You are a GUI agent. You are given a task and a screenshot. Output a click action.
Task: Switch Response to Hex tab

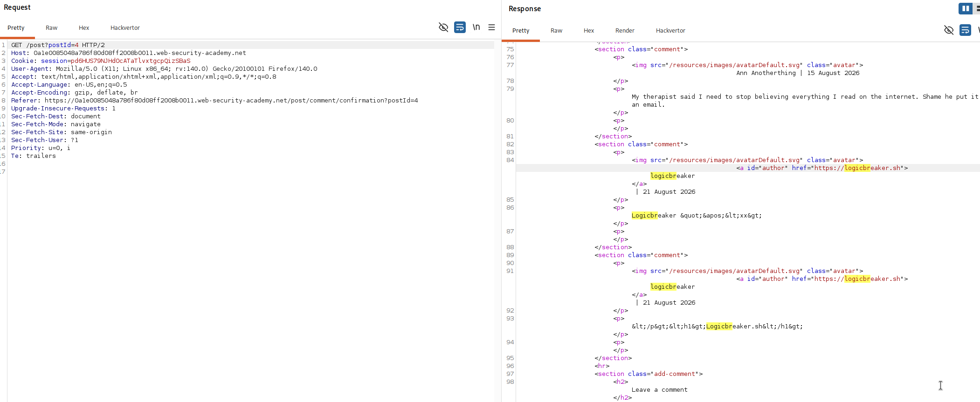pyautogui.click(x=589, y=31)
